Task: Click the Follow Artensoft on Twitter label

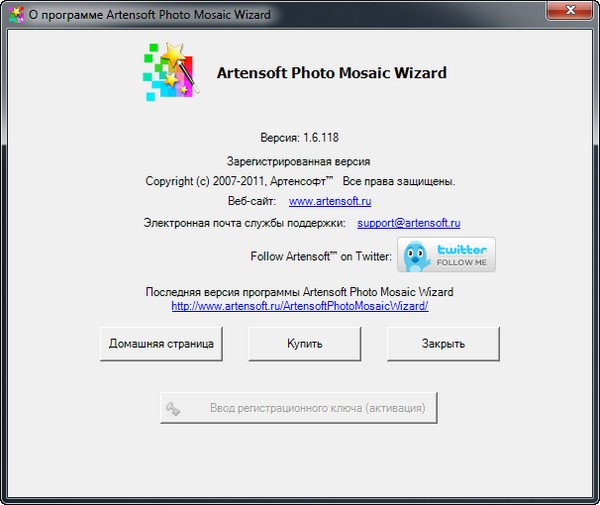Action: (x=321, y=256)
